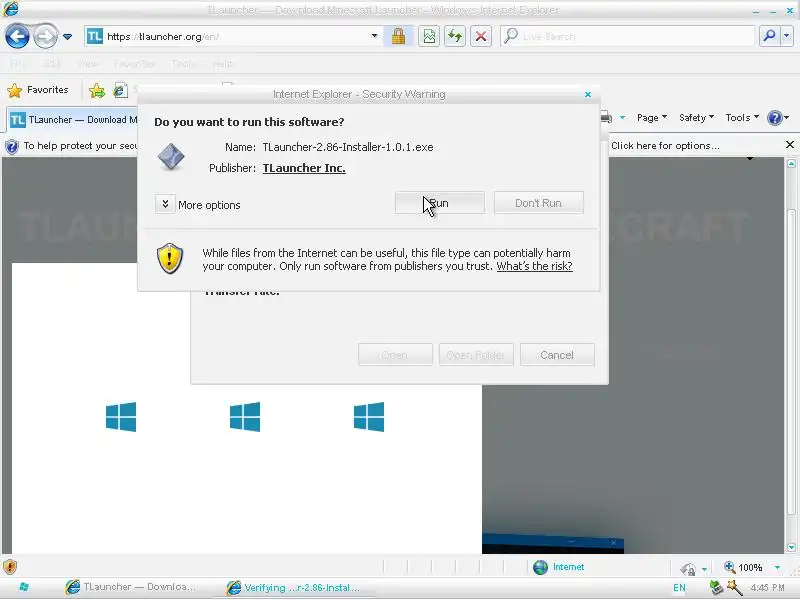This screenshot has height=600, width=800.
Task: Click the tray icon beside the clock
Action: coord(734,588)
